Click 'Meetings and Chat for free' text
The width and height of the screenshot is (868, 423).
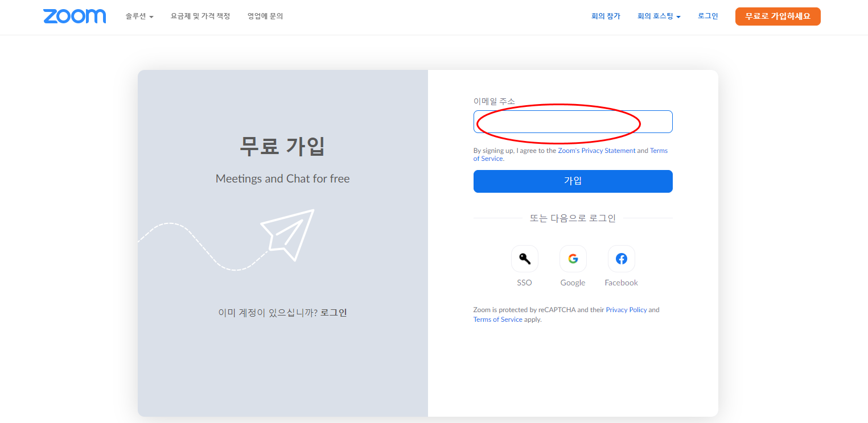[282, 179]
